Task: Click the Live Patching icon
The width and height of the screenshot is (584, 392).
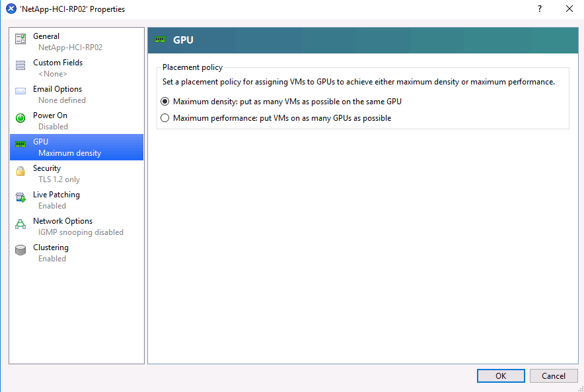Action: click(20, 197)
